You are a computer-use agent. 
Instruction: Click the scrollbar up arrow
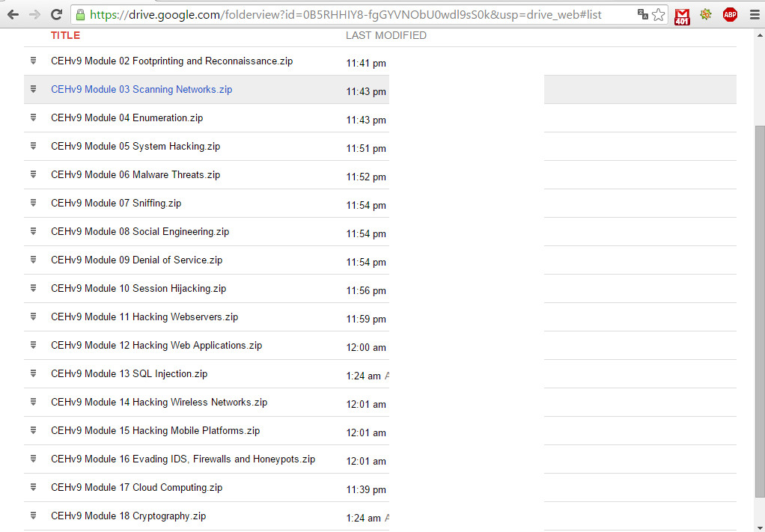(x=760, y=35)
